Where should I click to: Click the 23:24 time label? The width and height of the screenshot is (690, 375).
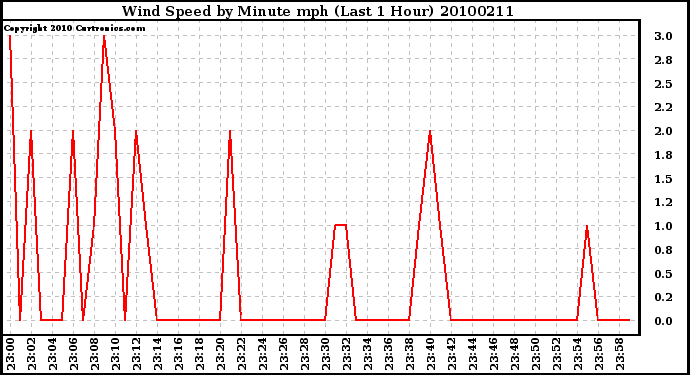tap(263, 354)
